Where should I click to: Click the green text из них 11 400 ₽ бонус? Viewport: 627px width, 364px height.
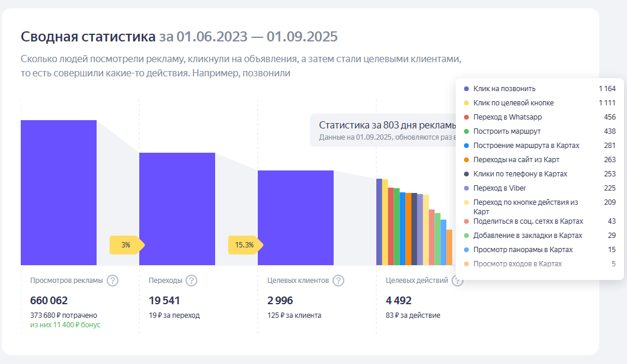click(65, 325)
